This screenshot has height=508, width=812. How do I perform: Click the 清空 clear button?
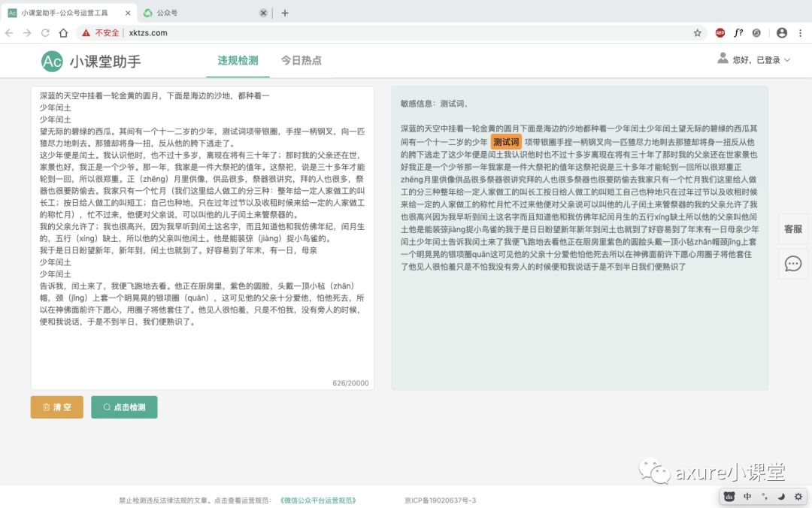click(56, 407)
